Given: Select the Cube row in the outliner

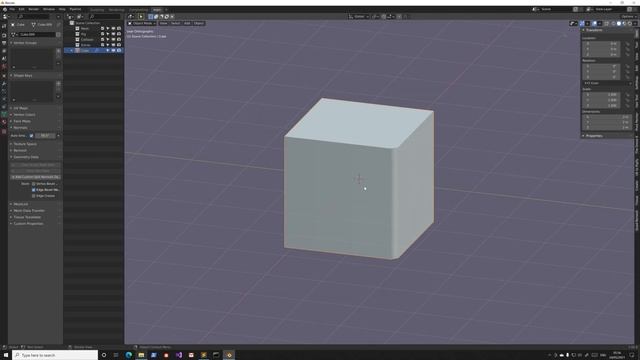Looking at the screenshot, I should 94,50.
